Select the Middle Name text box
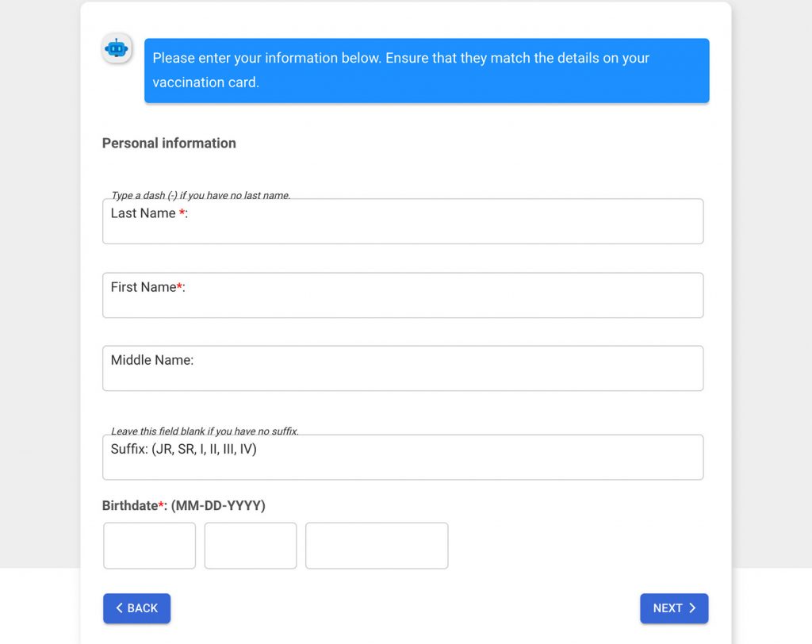The height and width of the screenshot is (644, 812). click(403, 368)
